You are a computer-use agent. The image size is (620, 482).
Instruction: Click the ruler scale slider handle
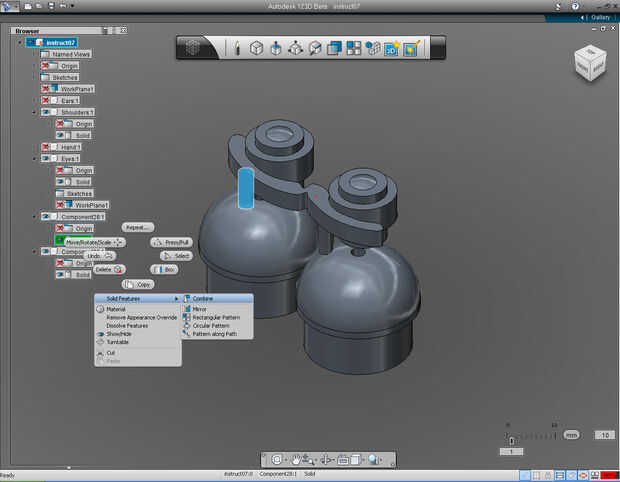pyautogui.click(x=512, y=439)
